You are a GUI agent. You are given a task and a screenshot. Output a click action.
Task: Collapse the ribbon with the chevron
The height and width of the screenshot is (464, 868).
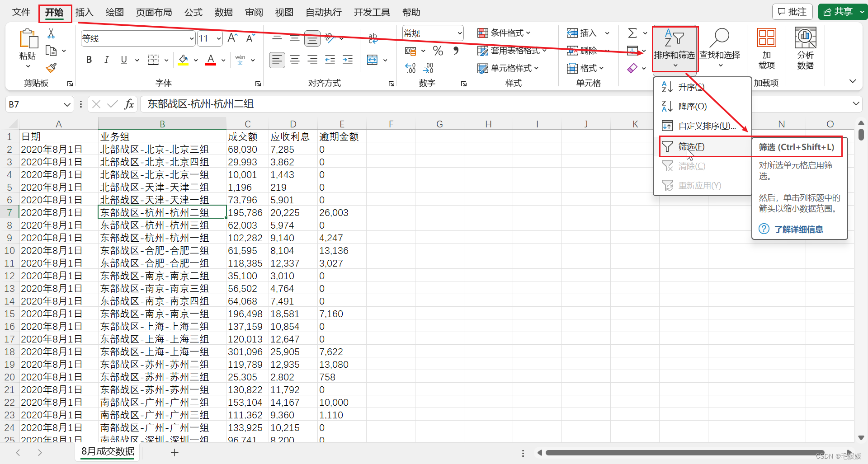click(853, 81)
